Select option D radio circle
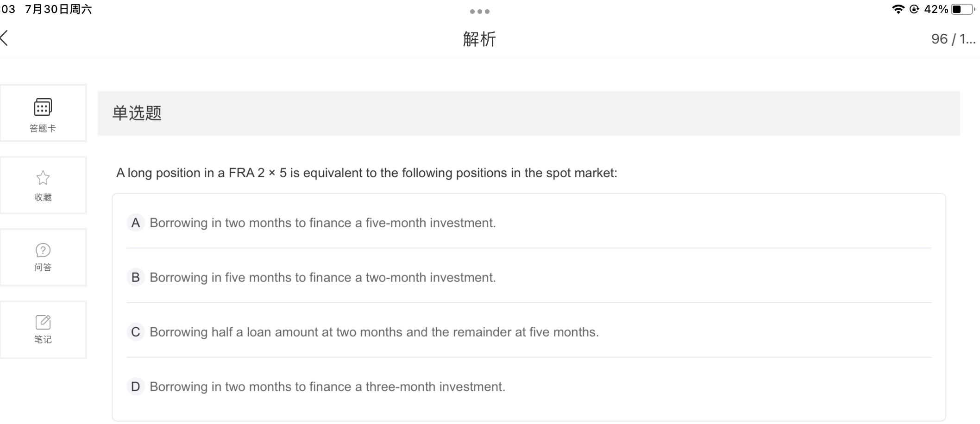980x424 pixels. (135, 387)
